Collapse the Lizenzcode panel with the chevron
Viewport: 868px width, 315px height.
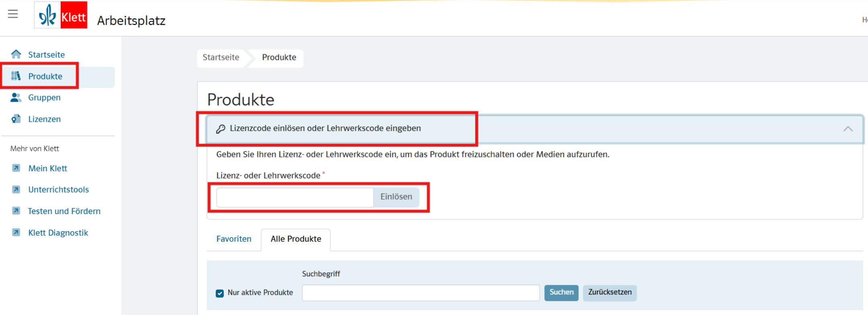[x=848, y=129]
